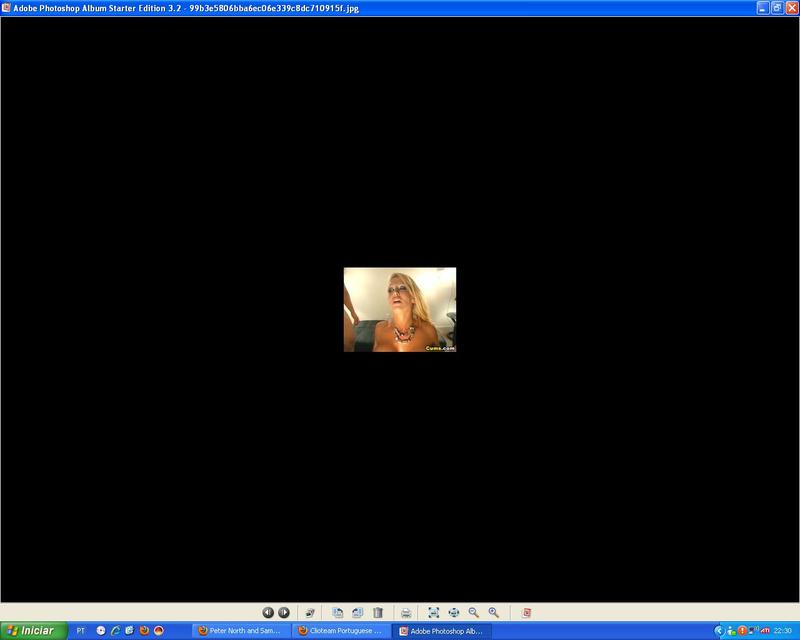Rotate the photo right
The width and height of the screenshot is (800, 640).
click(x=358, y=612)
